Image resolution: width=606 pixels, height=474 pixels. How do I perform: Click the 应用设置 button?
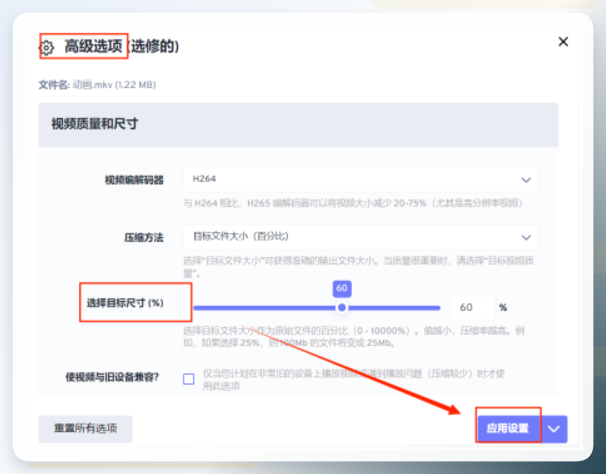point(508,429)
